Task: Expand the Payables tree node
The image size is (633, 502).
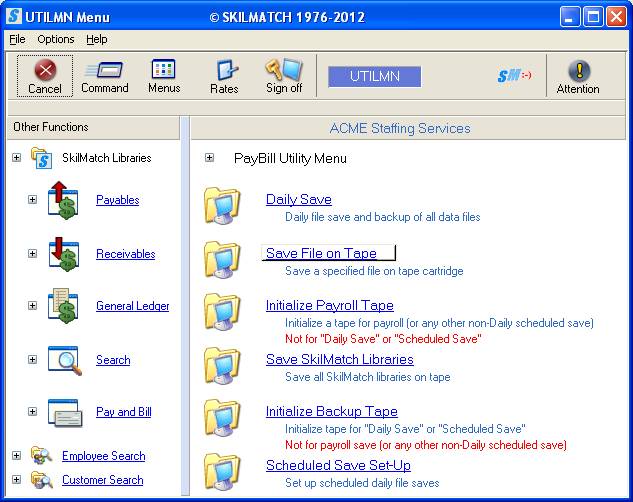Action: tap(32, 199)
